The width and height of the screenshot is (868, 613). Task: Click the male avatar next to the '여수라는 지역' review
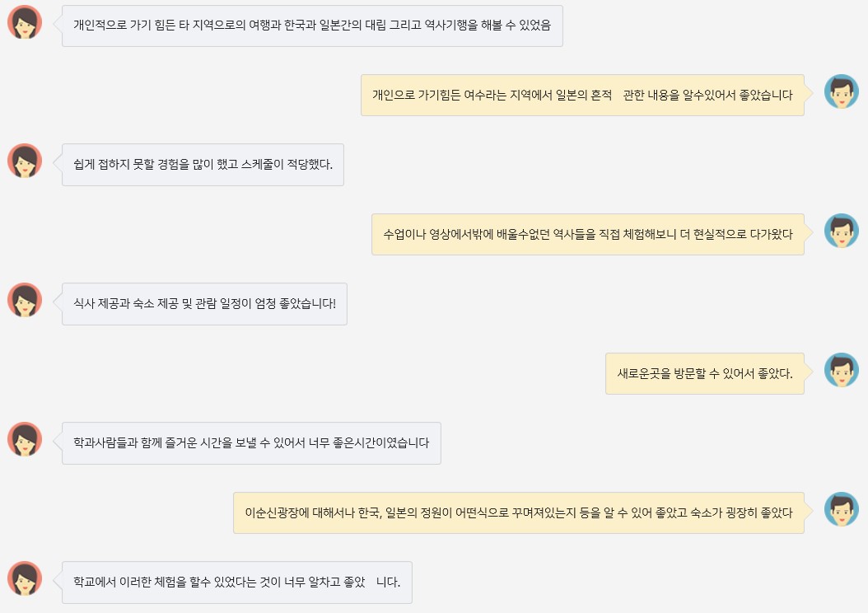coord(841,91)
